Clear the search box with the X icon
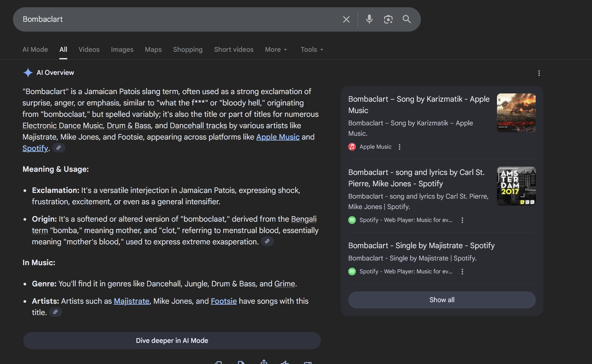The image size is (592, 364). pos(346,20)
